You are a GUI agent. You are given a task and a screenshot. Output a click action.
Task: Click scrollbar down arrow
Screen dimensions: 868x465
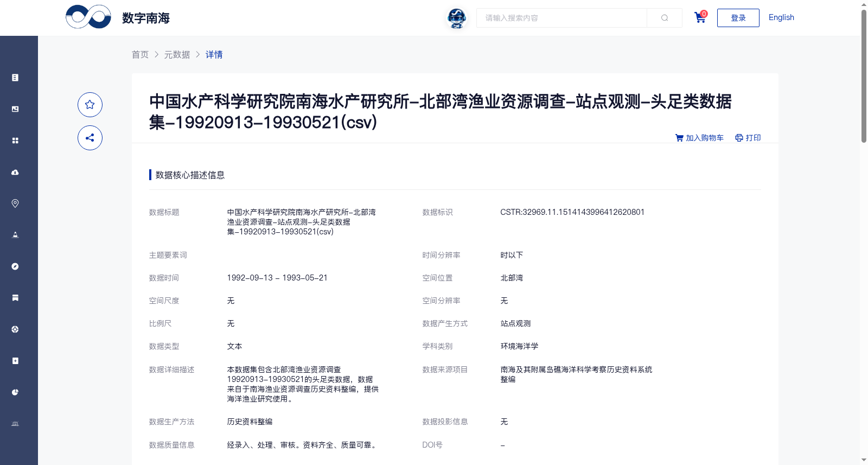[x=864, y=460]
